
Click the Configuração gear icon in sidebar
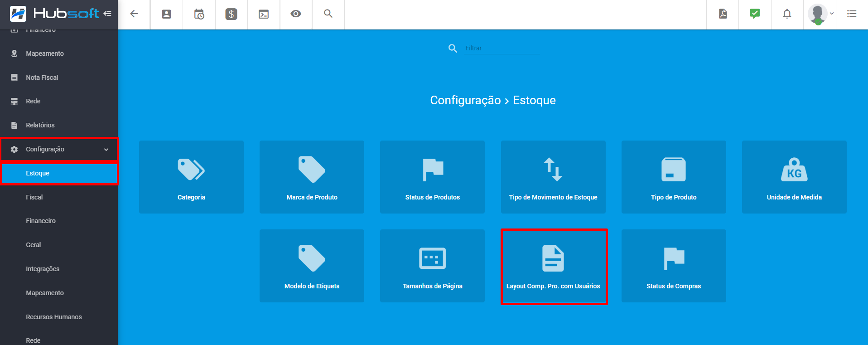[14, 149]
